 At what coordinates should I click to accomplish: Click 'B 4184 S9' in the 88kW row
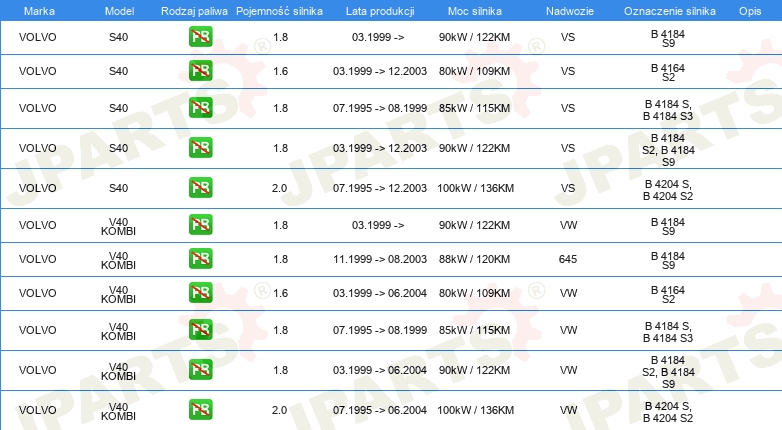(x=668, y=260)
